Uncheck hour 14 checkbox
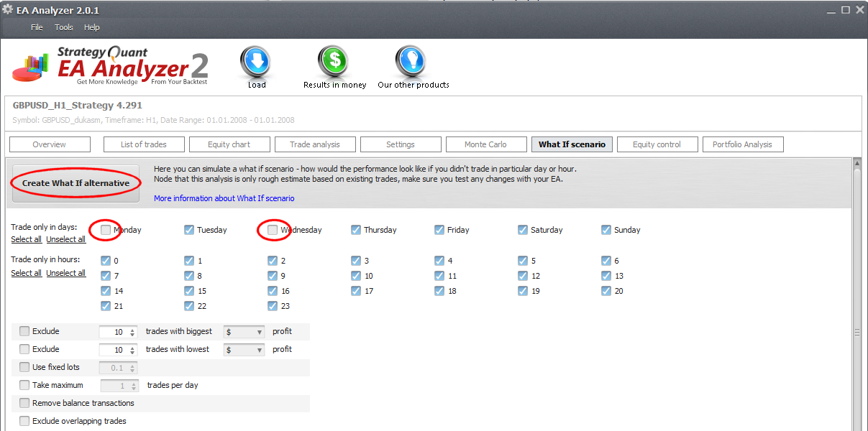 [106, 291]
